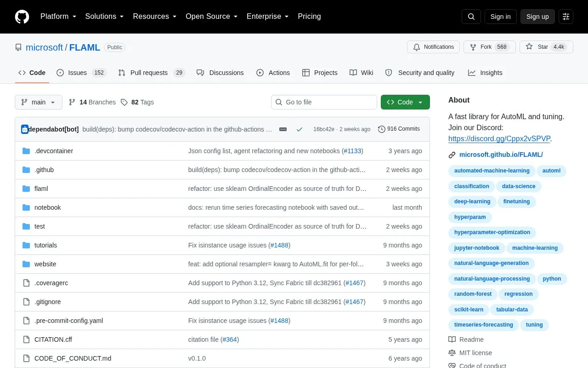
Task: Click the notifications bell icon
Action: pos(417,47)
